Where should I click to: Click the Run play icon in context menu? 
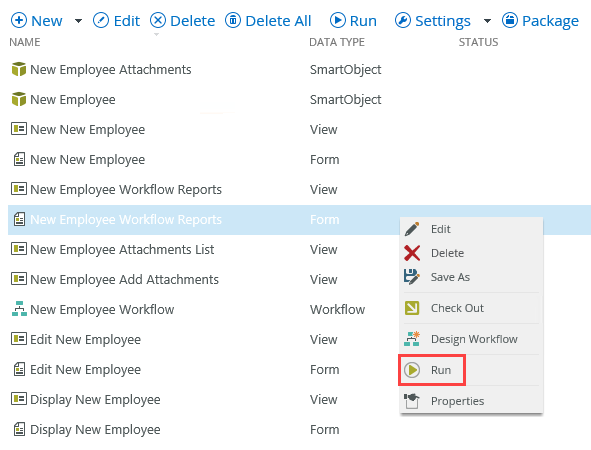click(412, 370)
